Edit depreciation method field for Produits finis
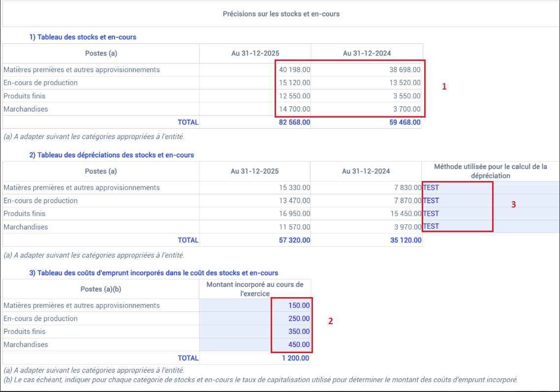Viewport: 560px width, 392px height. click(491, 213)
